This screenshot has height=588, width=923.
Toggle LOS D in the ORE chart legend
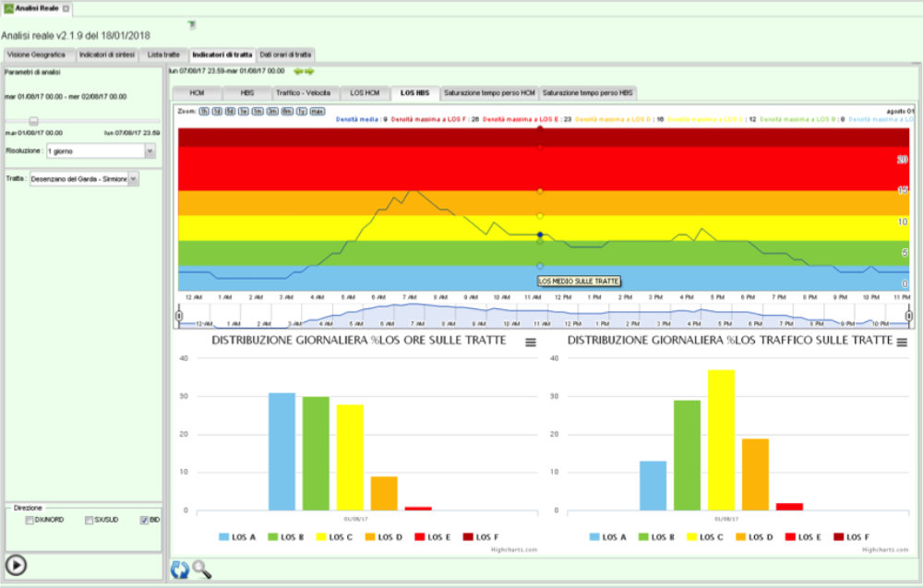point(384,537)
